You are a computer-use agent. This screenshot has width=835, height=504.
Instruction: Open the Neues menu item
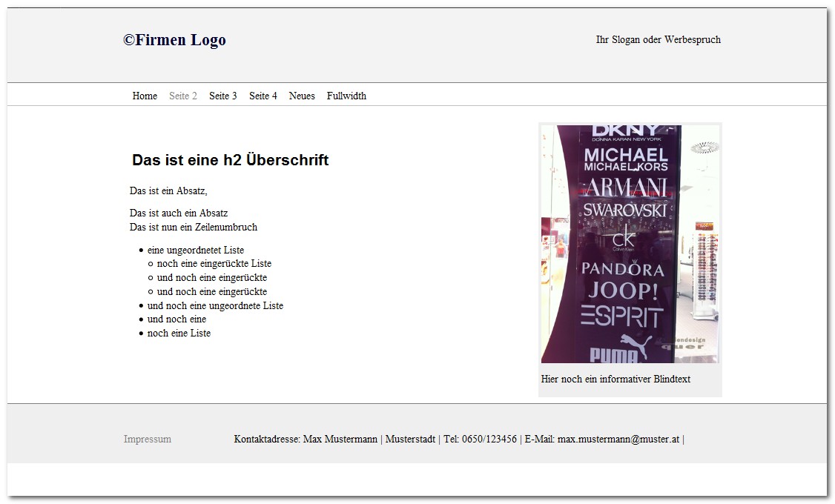pyautogui.click(x=302, y=96)
